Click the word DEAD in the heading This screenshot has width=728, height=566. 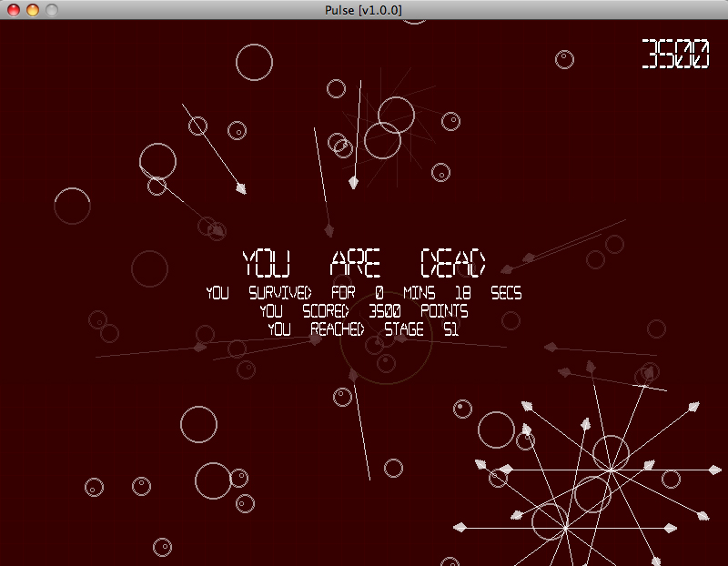[x=453, y=263]
